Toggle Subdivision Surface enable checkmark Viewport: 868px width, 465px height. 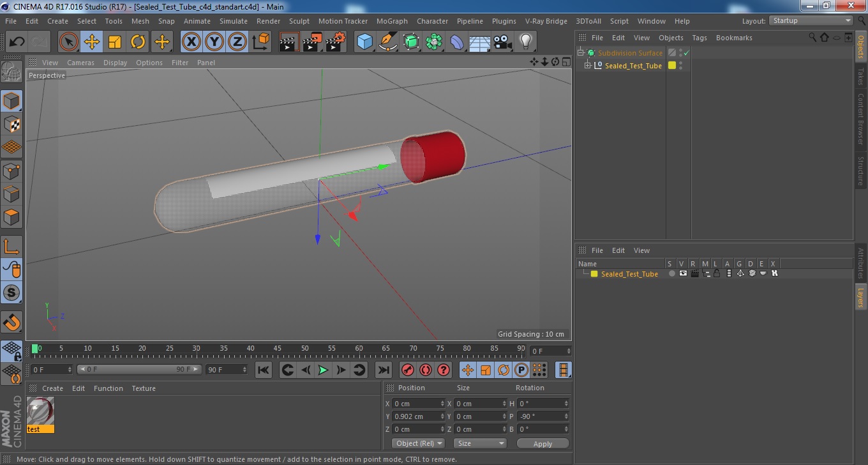pyautogui.click(x=687, y=53)
